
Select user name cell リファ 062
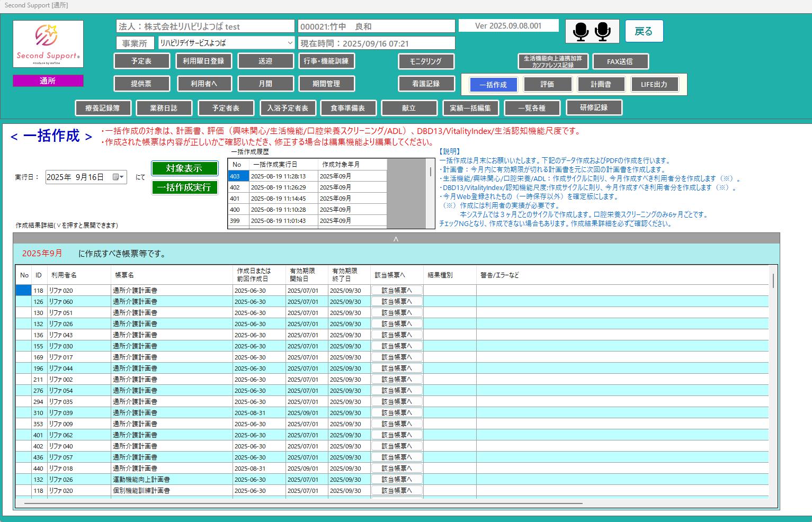click(x=79, y=435)
